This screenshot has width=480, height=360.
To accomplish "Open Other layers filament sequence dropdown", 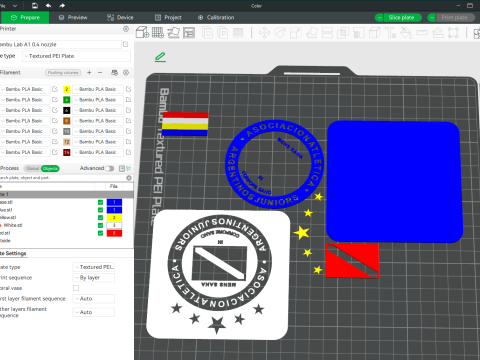I will coord(94,312).
